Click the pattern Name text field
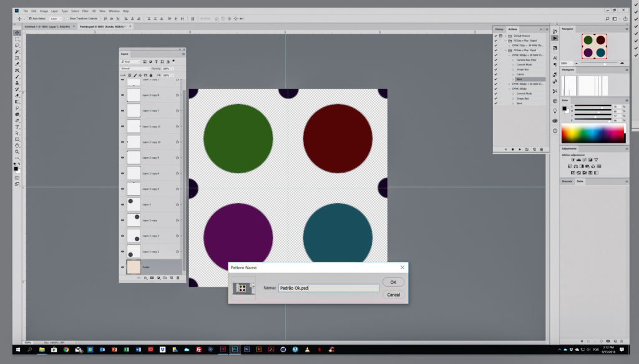639x364 pixels. click(x=328, y=288)
